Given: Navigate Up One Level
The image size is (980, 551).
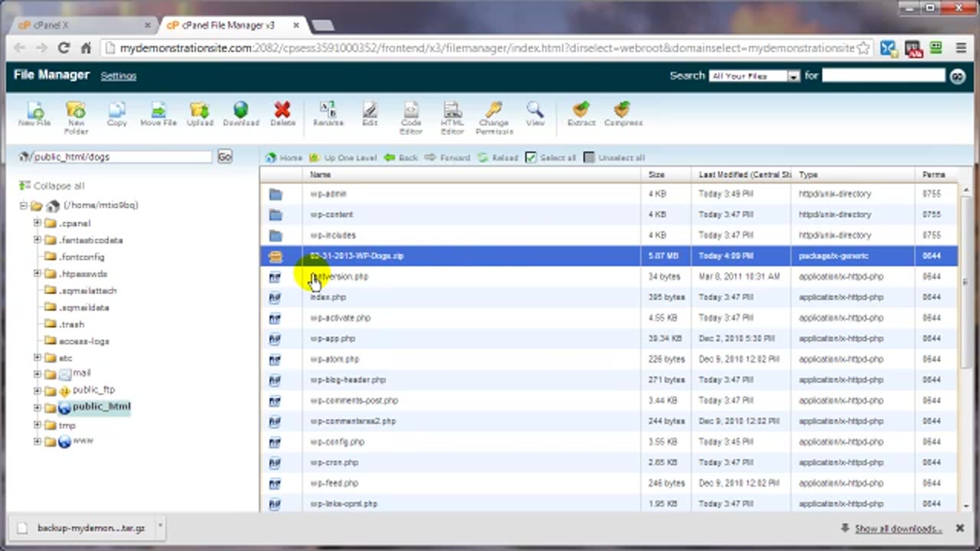Looking at the screenshot, I should [342, 158].
